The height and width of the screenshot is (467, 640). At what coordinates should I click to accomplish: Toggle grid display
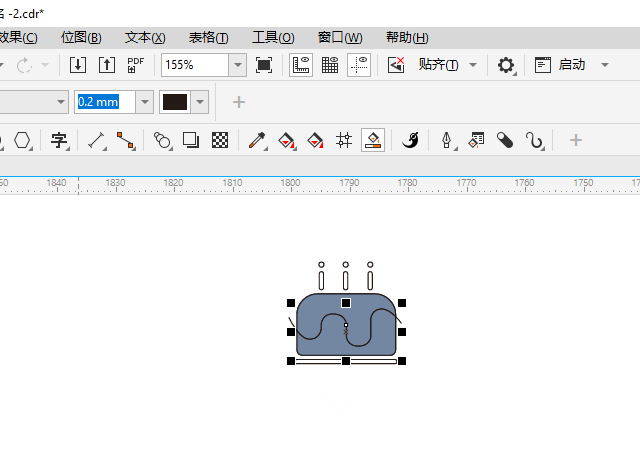pos(329,65)
